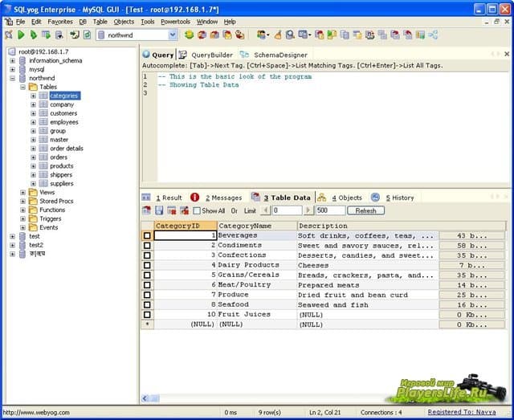514x420 pixels.
Task: Click the Refresh button
Action: [x=366, y=210]
